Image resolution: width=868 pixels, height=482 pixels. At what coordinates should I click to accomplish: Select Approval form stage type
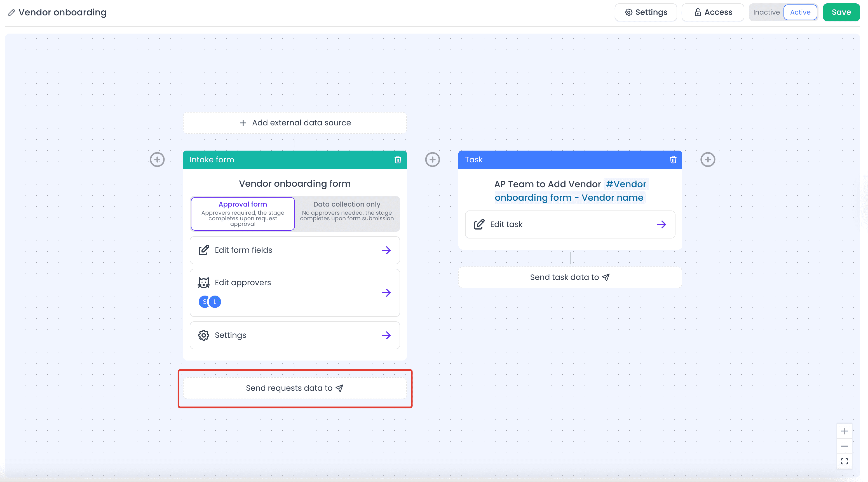point(243,214)
